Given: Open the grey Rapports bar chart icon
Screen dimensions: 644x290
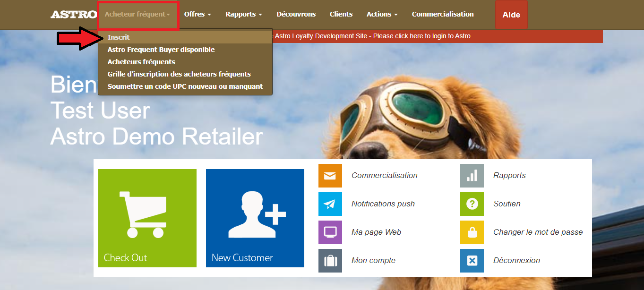Looking at the screenshot, I should (472, 176).
